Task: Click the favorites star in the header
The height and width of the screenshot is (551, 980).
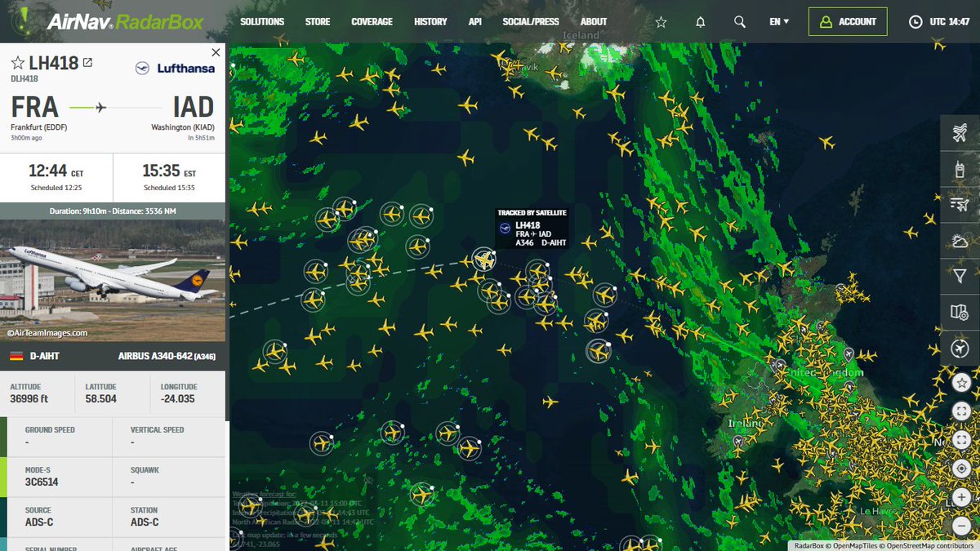Action: point(661,22)
